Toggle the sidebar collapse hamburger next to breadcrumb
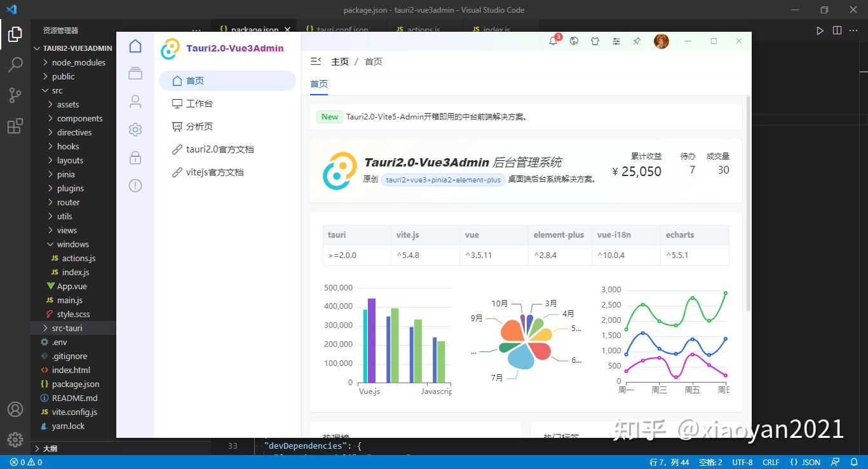The width and height of the screenshot is (868, 469). [316, 60]
